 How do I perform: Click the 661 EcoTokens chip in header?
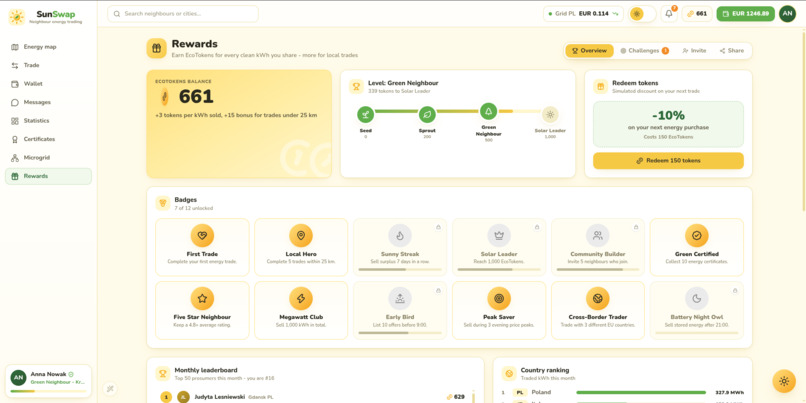(697, 14)
